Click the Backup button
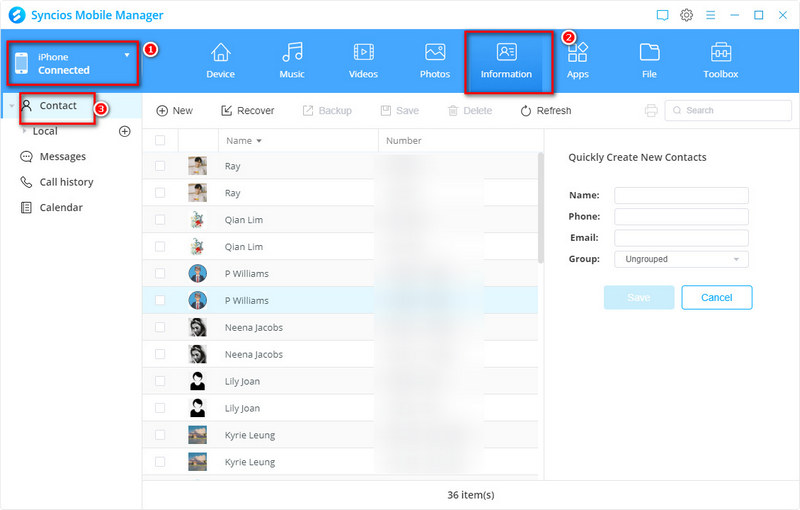Viewport: 800px width, 510px height. coord(327,111)
